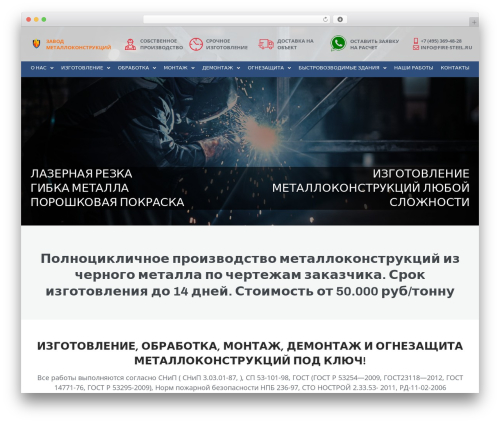The image size is (500, 423).
Task: Expand the О НАС menu arrow
Action: tap(52, 68)
